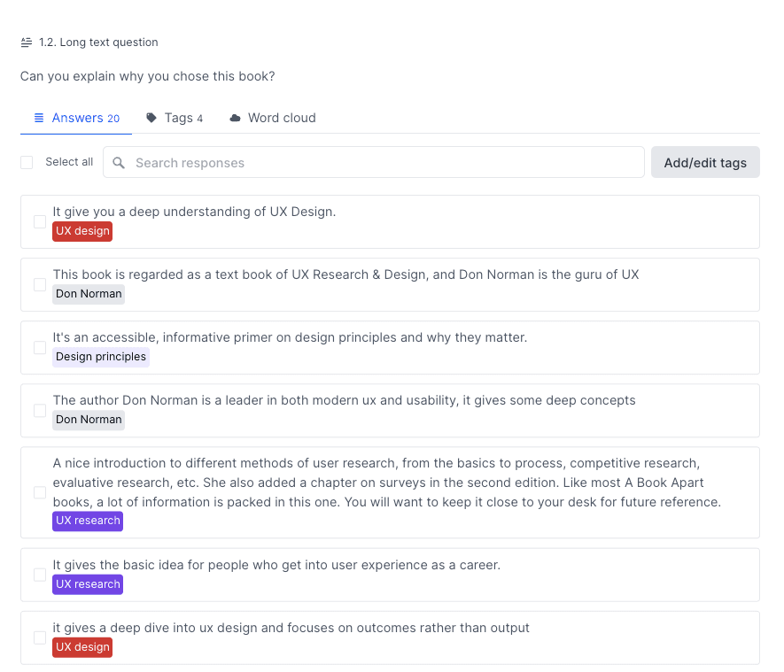The height and width of the screenshot is (672, 784).
Task: Click the purple UX research tag badge
Action: click(87, 521)
